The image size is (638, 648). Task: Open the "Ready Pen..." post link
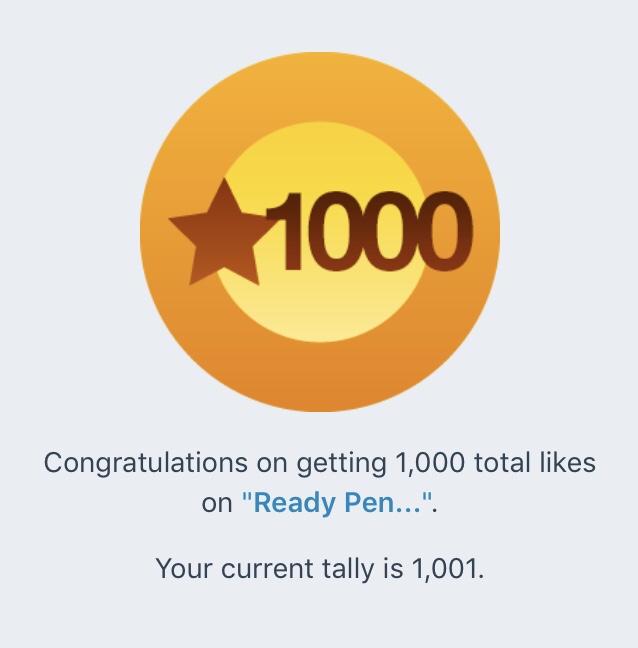335,503
